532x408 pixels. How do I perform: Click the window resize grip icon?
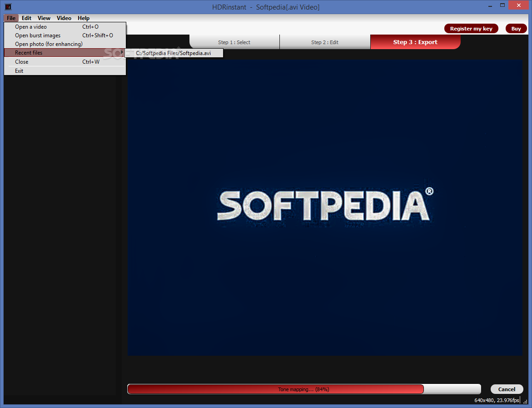526,402
